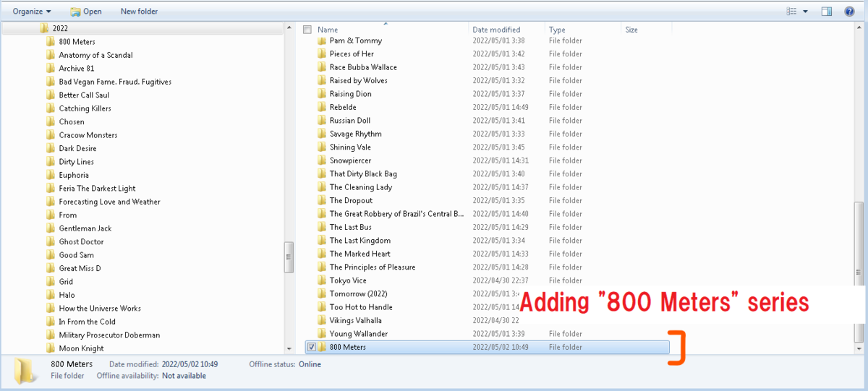Click the Pam & Tommy folder icon
The height and width of the screenshot is (391, 868).
322,40
